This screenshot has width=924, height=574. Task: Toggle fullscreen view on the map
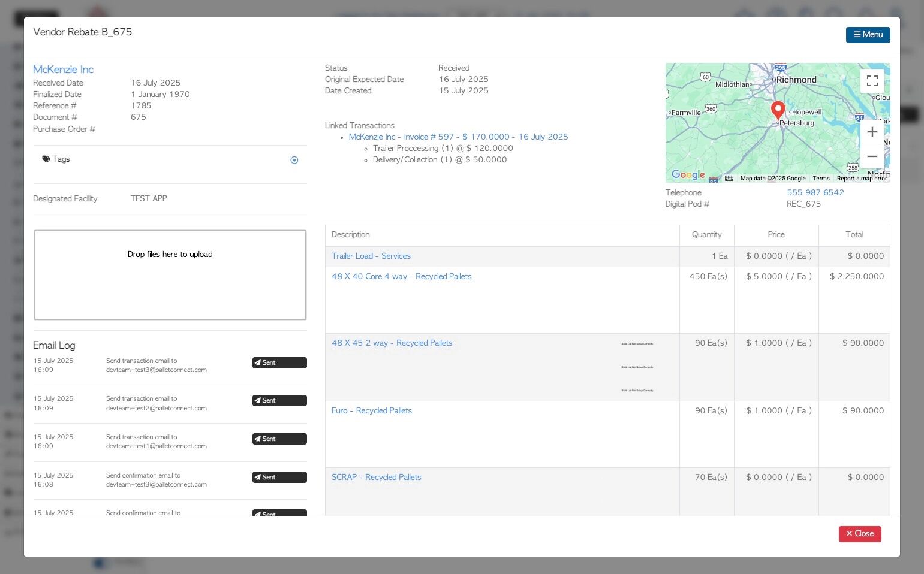tap(872, 80)
